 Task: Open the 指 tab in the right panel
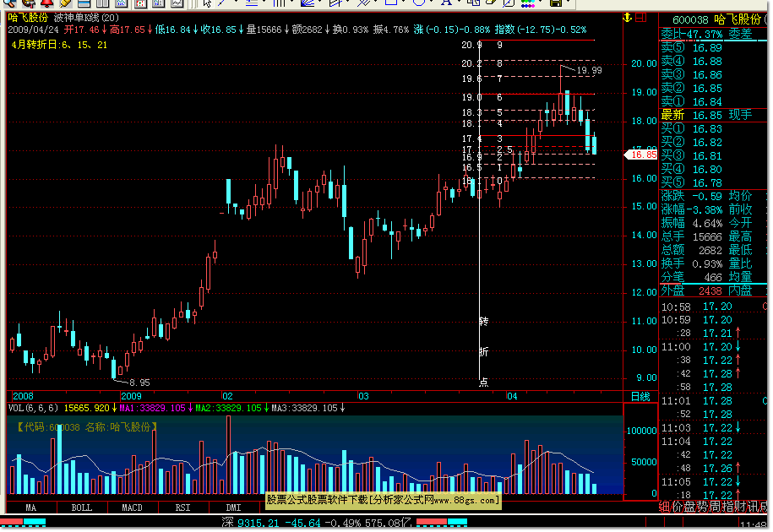(727, 507)
